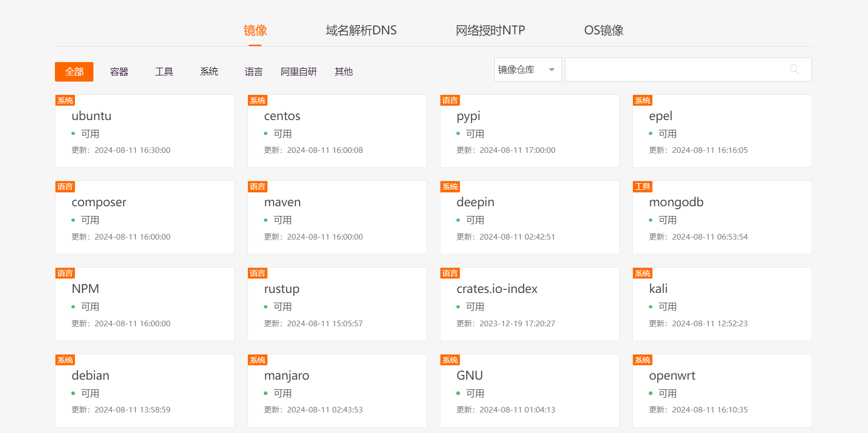Open the 镜像仓库 dropdown
Viewport: 868px width, 433px height.
[x=528, y=70]
